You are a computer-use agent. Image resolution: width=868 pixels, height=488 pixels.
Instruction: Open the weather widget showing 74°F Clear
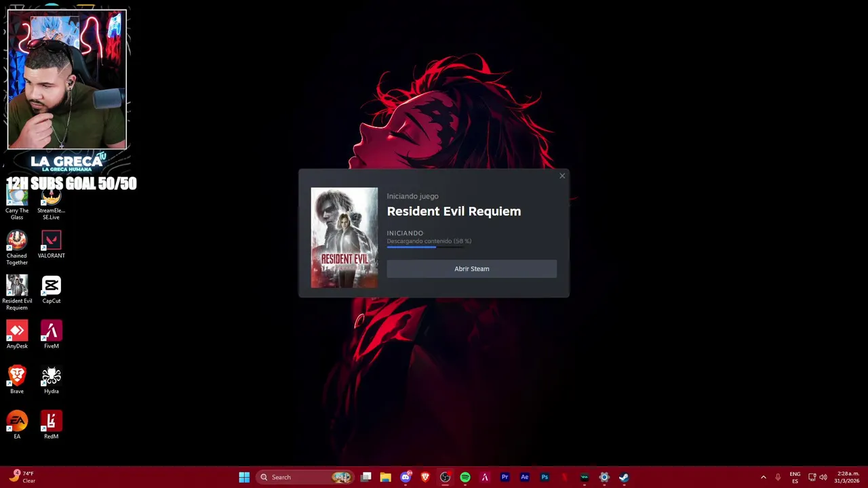tap(22, 477)
